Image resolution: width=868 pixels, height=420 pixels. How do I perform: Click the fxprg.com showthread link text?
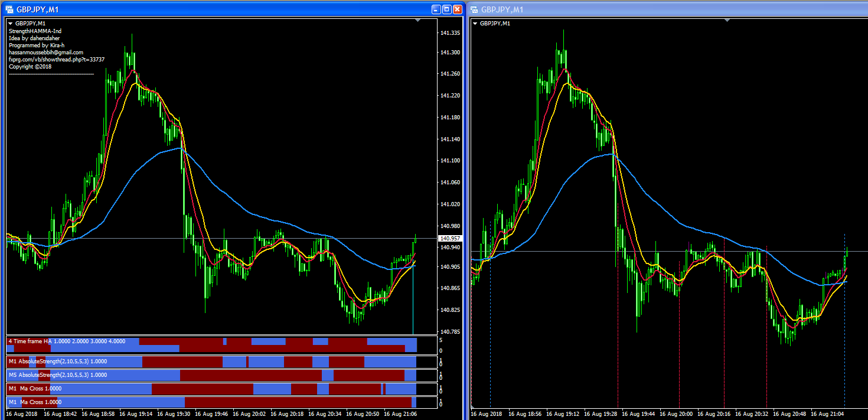[57, 60]
